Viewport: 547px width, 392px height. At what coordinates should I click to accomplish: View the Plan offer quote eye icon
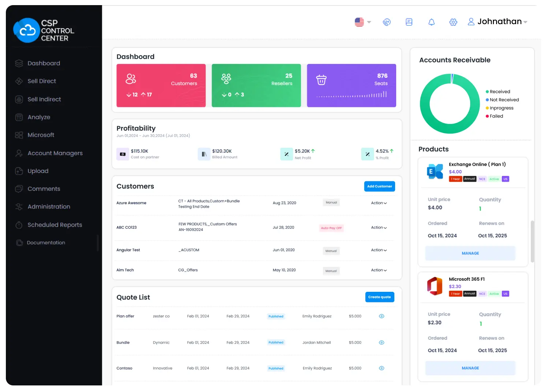coord(381,316)
